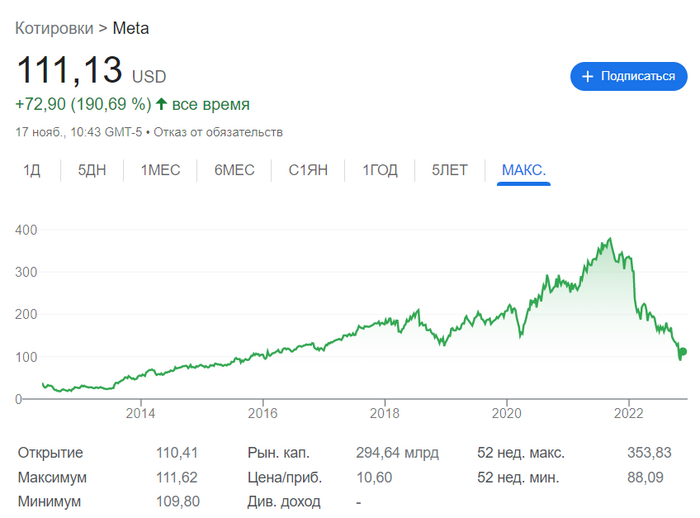
Task: Choose the 1ГОД range tab
Action: (x=380, y=171)
